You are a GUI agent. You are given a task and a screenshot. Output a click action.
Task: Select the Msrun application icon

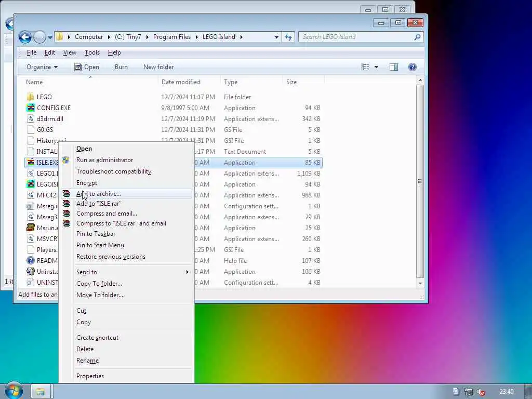click(31, 228)
